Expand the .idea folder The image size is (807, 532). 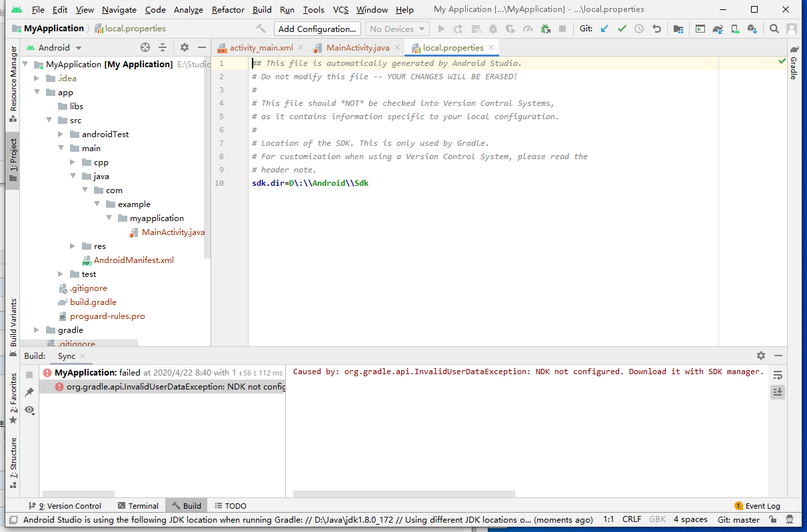(x=38, y=79)
